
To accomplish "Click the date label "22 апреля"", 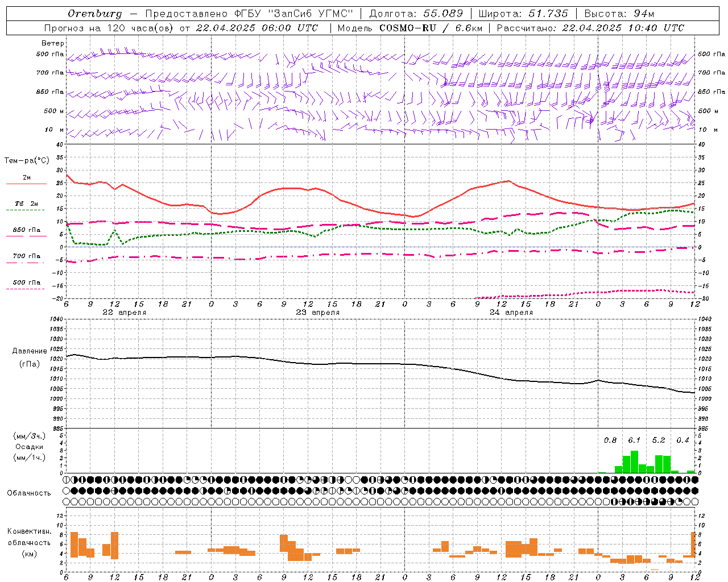I will tap(124, 313).
